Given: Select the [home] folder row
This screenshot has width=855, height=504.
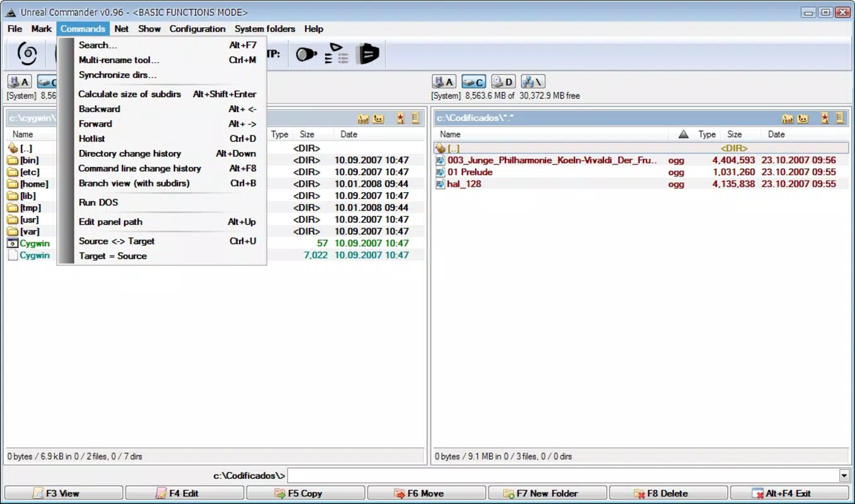Looking at the screenshot, I should [x=215, y=184].
